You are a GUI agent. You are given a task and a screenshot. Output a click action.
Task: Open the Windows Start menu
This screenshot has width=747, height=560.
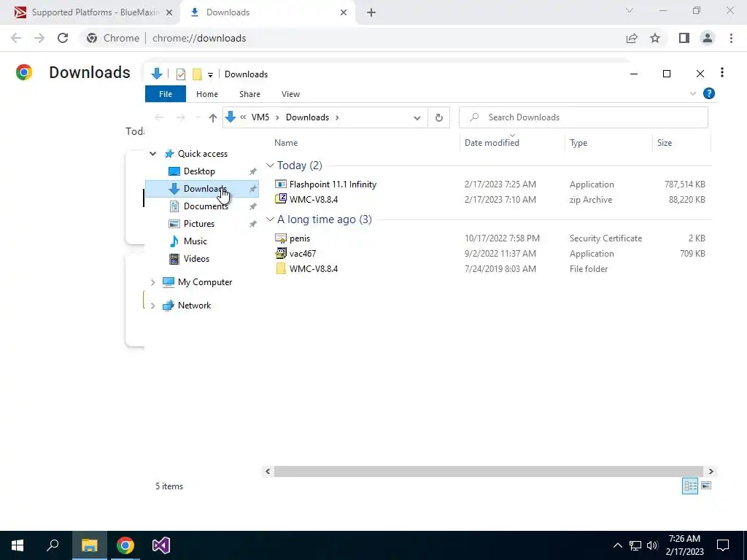tap(18, 545)
